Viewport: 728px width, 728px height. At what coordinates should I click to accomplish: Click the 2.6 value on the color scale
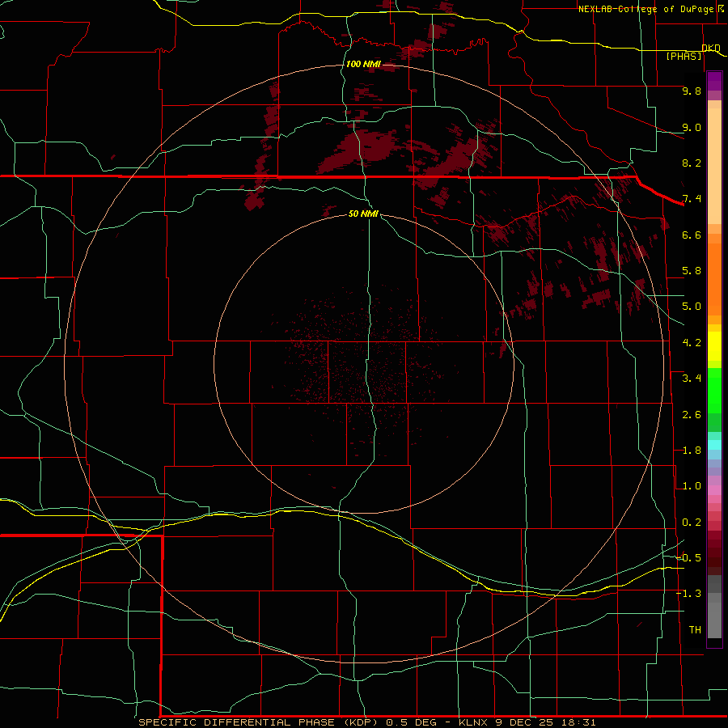pos(692,415)
